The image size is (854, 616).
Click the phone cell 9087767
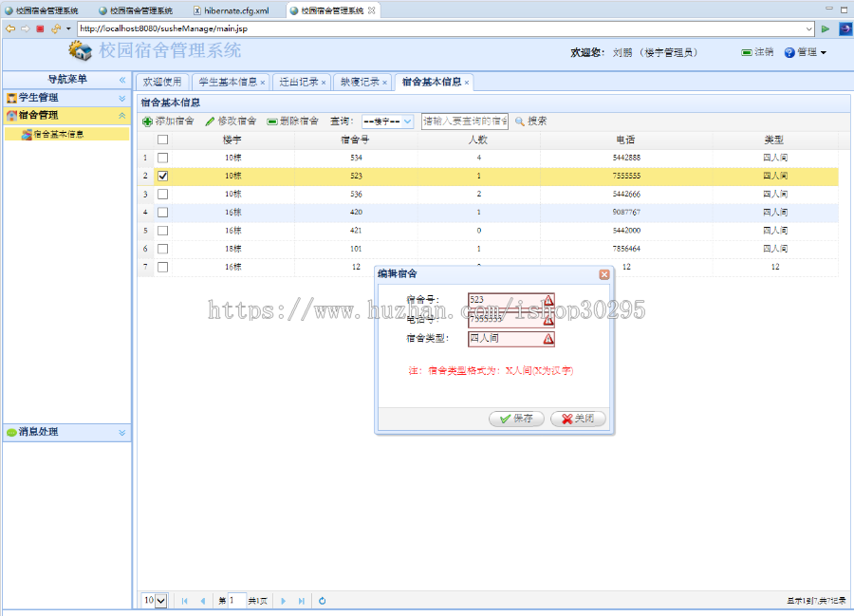pos(626,212)
